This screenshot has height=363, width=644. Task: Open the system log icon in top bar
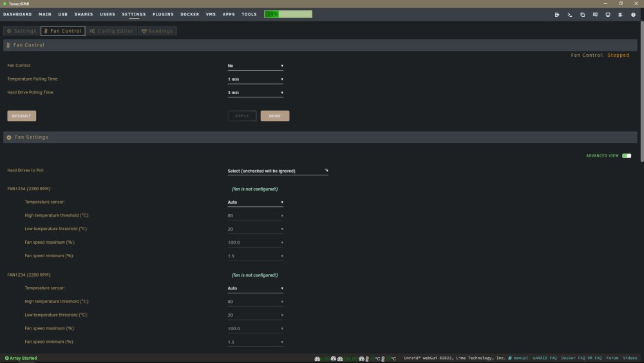[621, 14]
